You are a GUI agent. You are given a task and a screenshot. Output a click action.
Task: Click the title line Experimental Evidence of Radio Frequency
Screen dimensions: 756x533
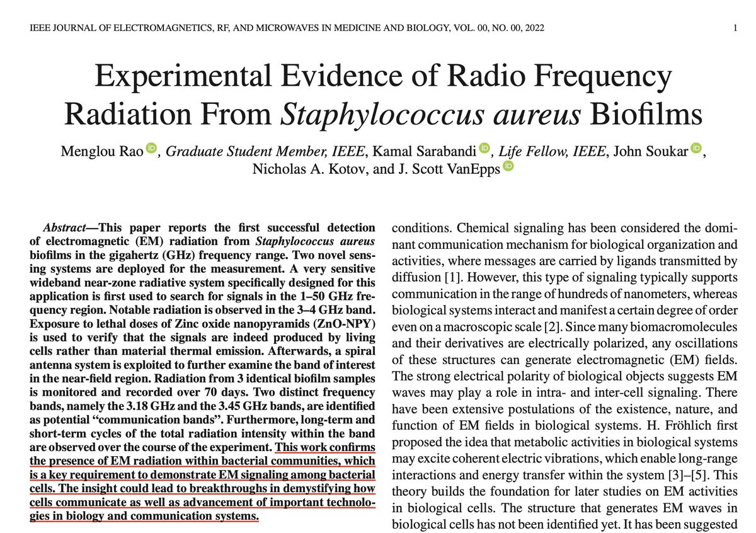(382, 77)
